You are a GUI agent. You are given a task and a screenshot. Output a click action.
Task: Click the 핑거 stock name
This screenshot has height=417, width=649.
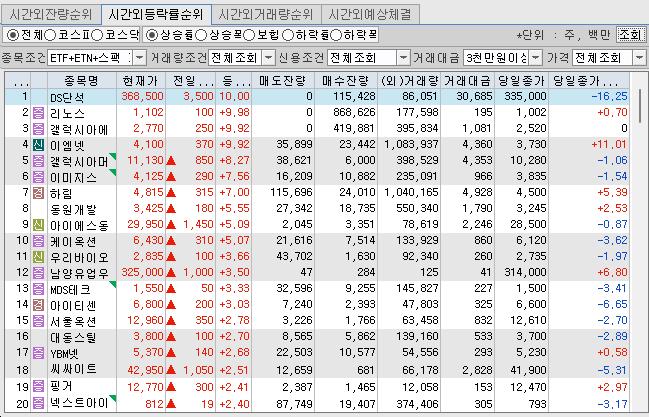pyautogui.click(x=61, y=387)
